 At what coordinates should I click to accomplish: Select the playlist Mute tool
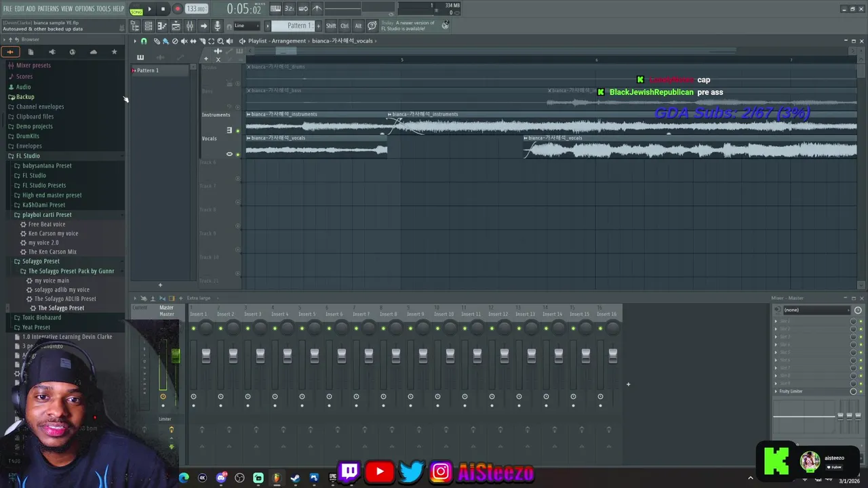pos(184,41)
